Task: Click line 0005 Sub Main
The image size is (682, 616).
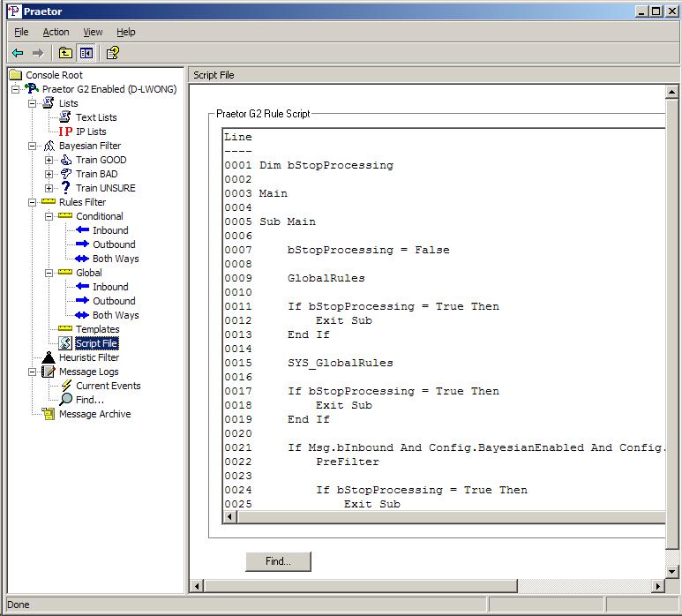Action: 288,222
